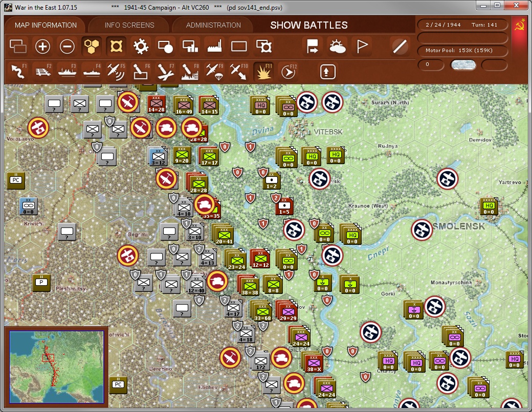Viewport: 532px width, 412px height.
Task: Click the Soviet airbase icon near Yartsevo
Action: (x=447, y=179)
